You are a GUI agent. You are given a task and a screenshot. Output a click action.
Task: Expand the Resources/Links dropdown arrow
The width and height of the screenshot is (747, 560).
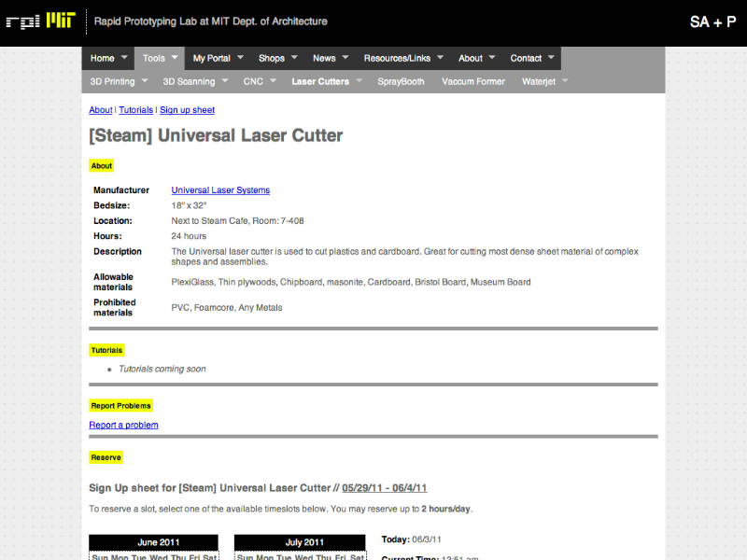[440, 58]
